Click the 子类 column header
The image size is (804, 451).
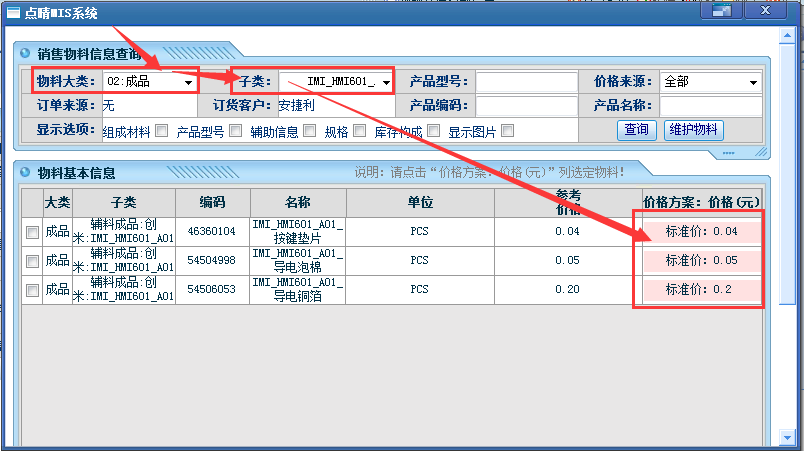pyautogui.click(x=124, y=202)
